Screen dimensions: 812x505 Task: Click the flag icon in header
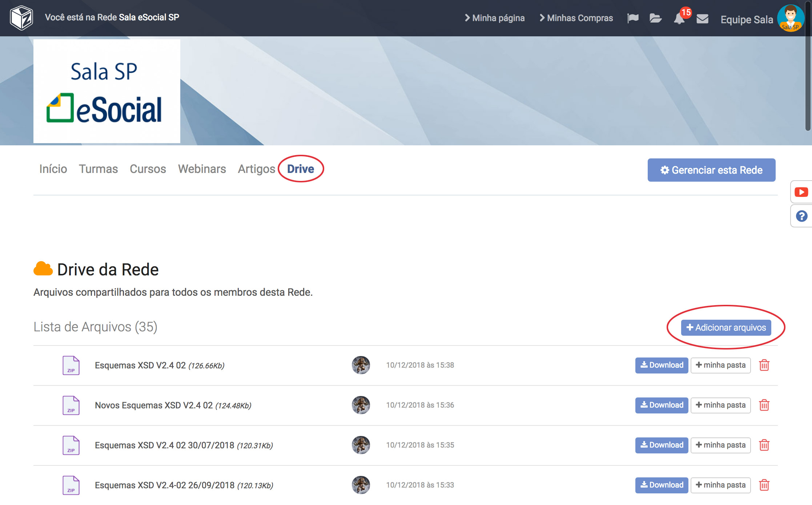(x=633, y=18)
